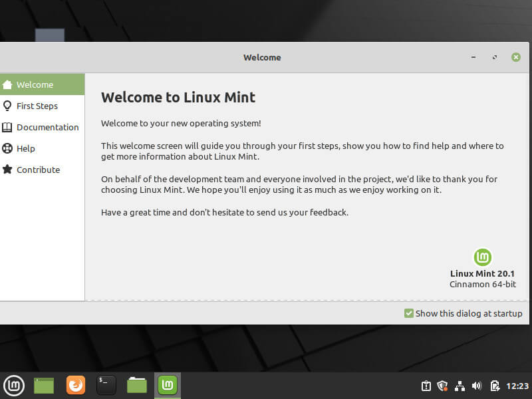Open the firewall shield icon in the tray
This screenshot has width=532, height=399.
(442, 386)
